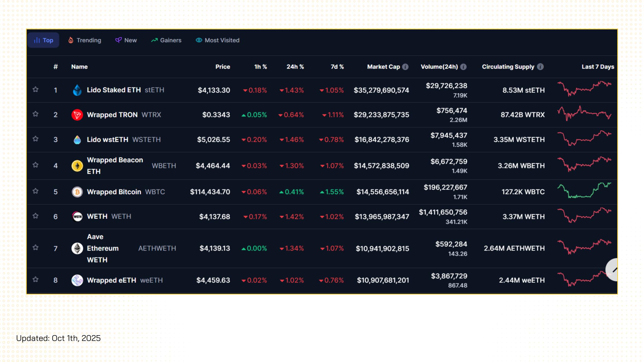The height and width of the screenshot is (362, 644).
Task: Click the Wrapped eETH logo icon
Action: pos(77,280)
